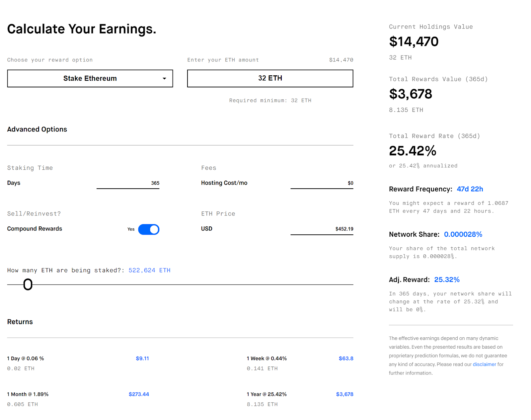Open the disclaimer link
The height and width of the screenshot is (420, 531).
(484, 364)
